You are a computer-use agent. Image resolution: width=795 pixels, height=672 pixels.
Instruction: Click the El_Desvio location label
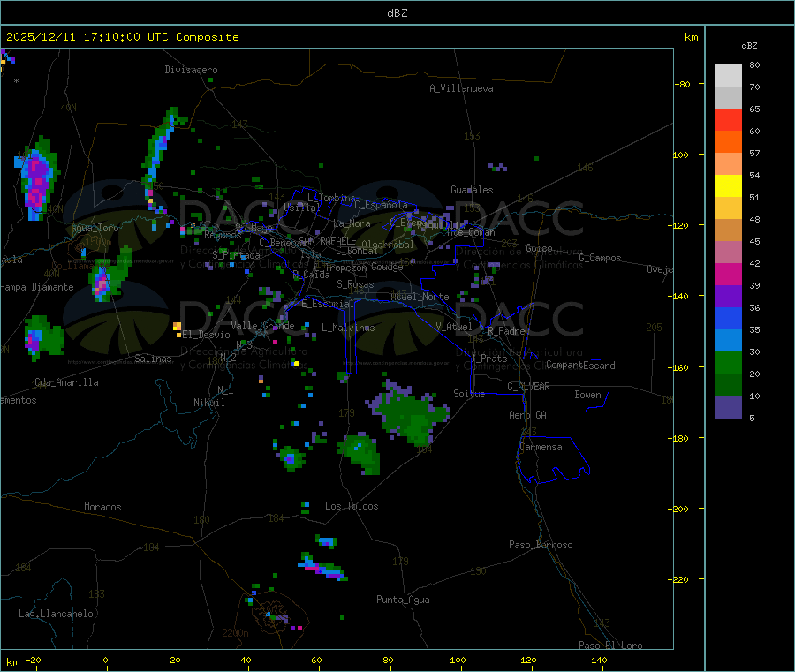(206, 335)
